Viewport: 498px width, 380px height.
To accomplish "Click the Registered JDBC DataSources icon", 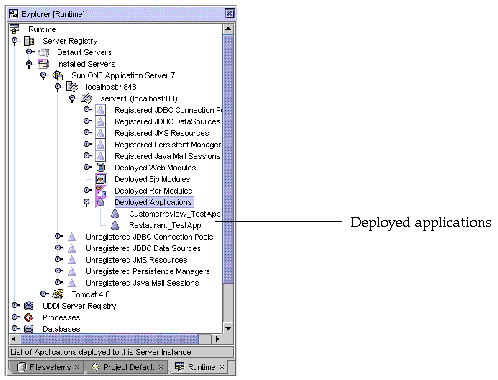I will coord(100,121).
